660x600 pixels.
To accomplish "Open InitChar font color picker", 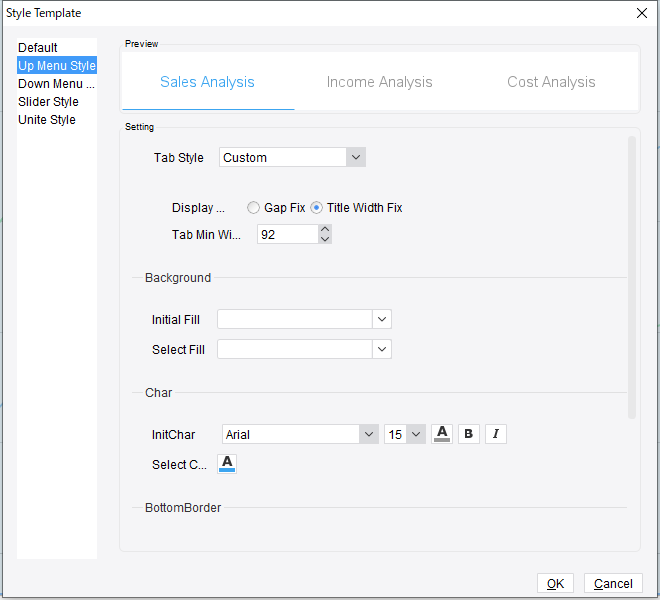I will click(x=442, y=434).
